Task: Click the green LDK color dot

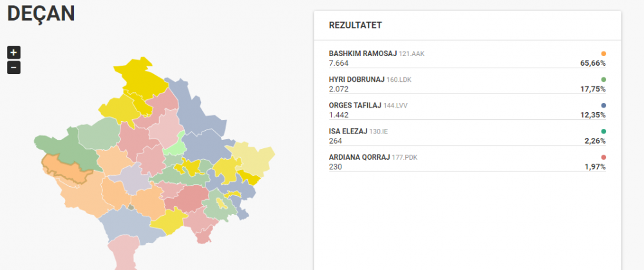Action: tap(603, 79)
